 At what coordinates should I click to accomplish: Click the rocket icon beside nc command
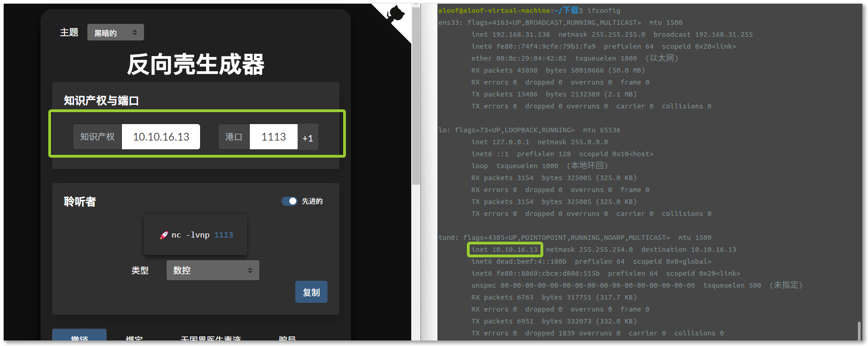tap(164, 235)
